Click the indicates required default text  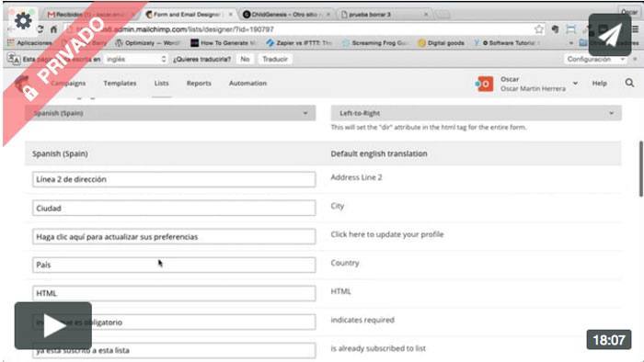[x=362, y=320]
